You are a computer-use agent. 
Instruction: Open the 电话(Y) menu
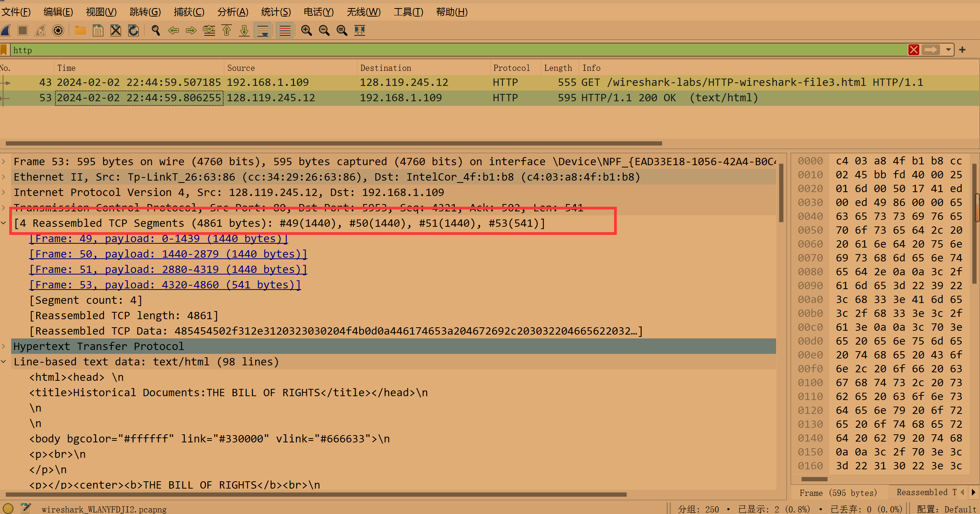tap(319, 12)
